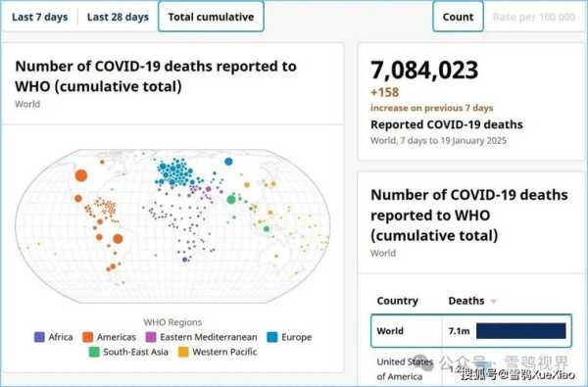Toggle Eastern Mediterranean legend swatch
Viewport: 588px width, 387px height.
pos(151,337)
